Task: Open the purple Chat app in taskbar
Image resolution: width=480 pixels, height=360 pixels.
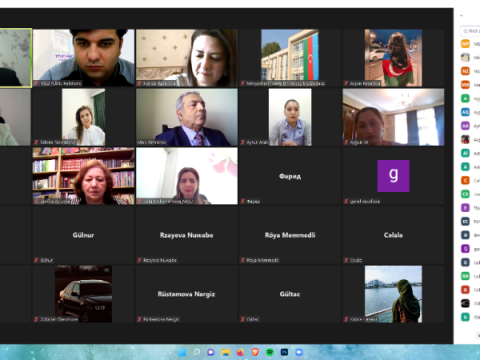Action: coord(211,352)
